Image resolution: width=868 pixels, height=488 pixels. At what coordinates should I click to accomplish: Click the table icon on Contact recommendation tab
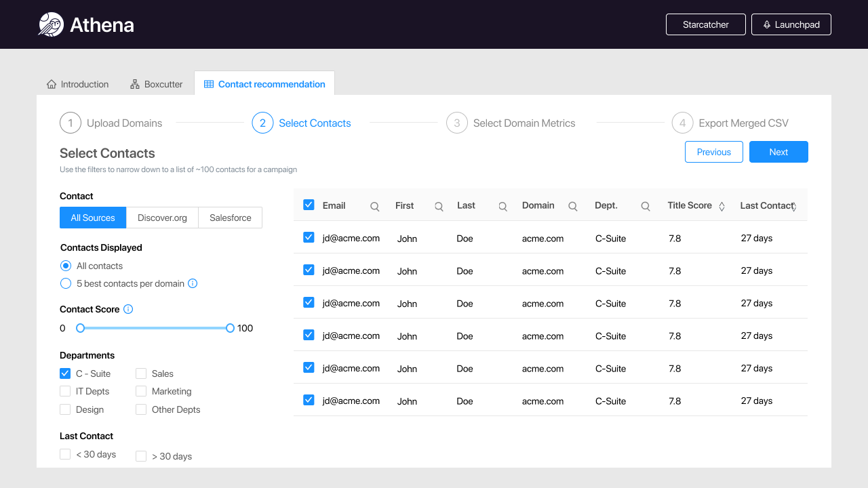pos(209,84)
